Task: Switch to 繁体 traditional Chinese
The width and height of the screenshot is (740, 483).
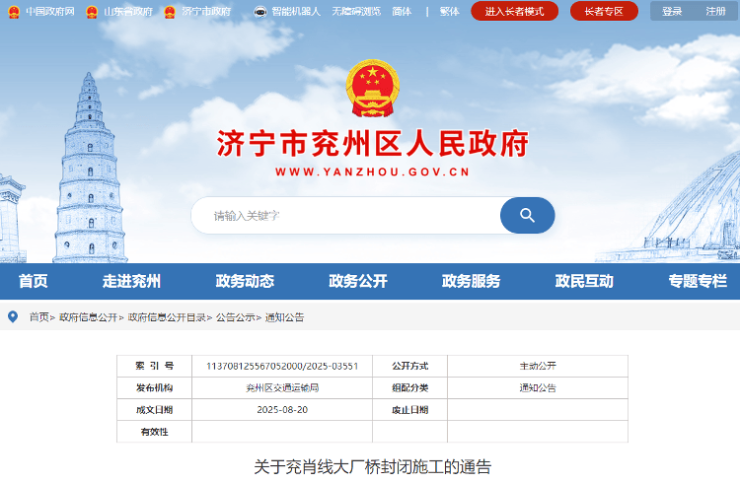Action: pos(449,12)
